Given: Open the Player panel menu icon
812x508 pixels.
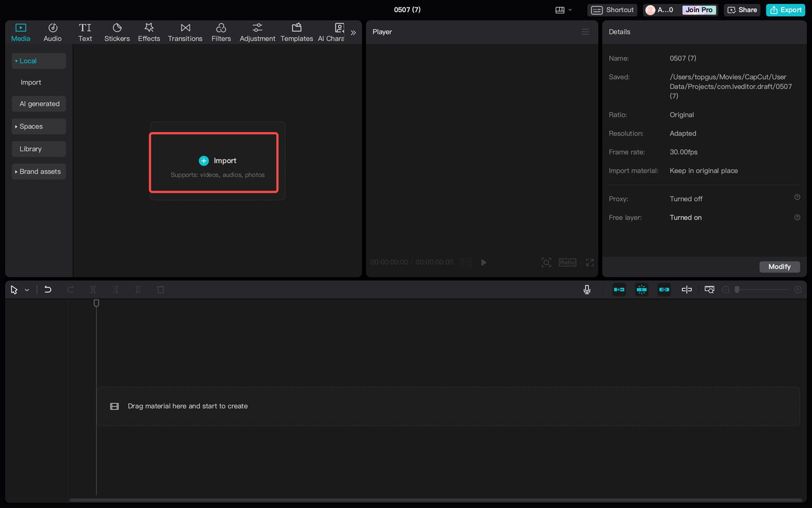Looking at the screenshot, I should click(x=585, y=32).
